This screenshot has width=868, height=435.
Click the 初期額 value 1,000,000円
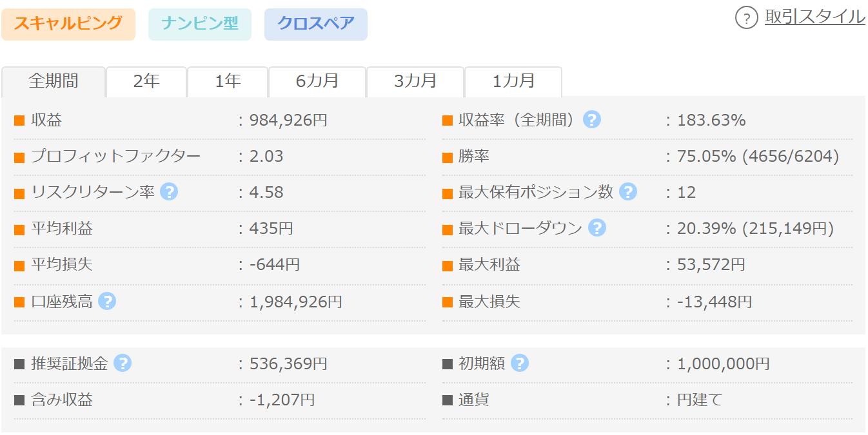(724, 364)
